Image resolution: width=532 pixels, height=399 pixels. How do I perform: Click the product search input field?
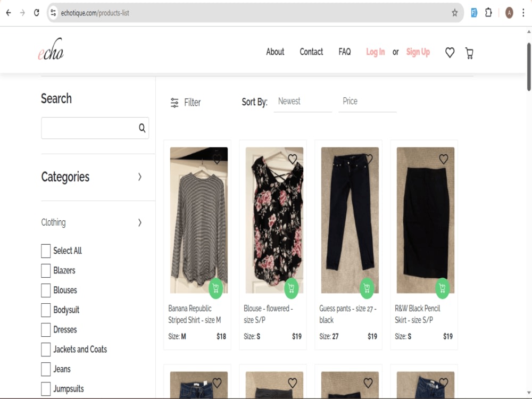95,128
